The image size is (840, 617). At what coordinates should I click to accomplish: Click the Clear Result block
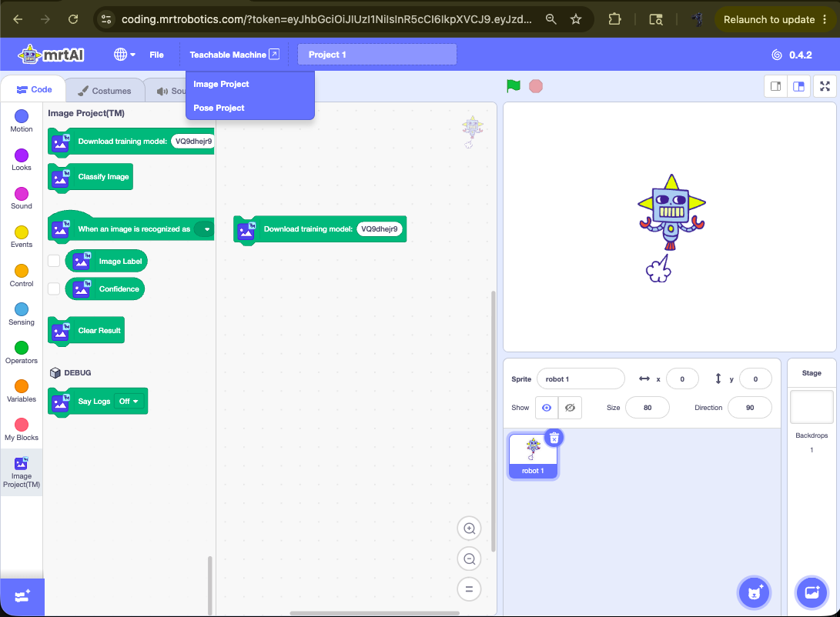coord(86,331)
